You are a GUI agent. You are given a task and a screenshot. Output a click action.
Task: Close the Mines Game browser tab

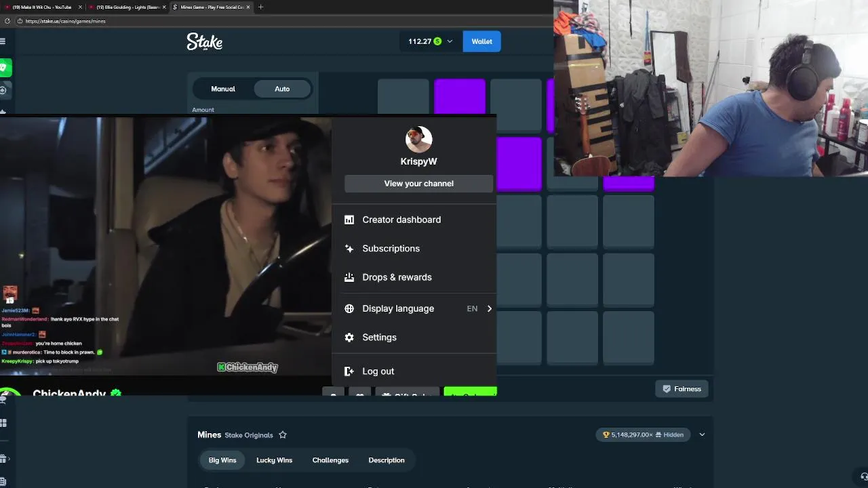pyautogui.click(x=248, y=7)
